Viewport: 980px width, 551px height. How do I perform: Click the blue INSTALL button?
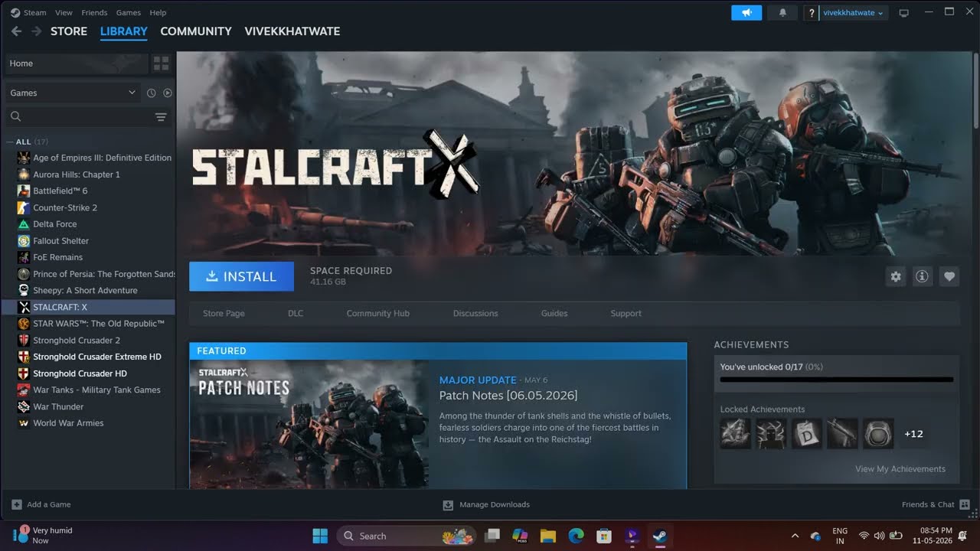coord(241,276)
